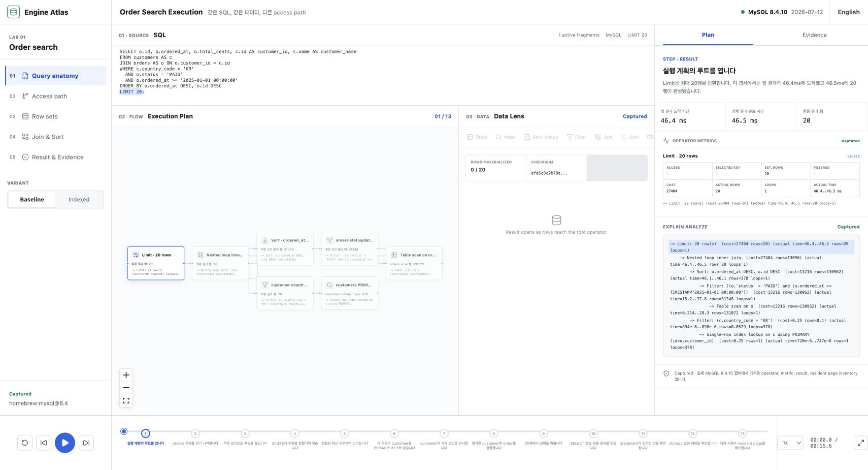Image resolution: width=868 pixels, height=470 pixels.
Task: Restart playback from the beginning
Action: (x=24, y=443)
